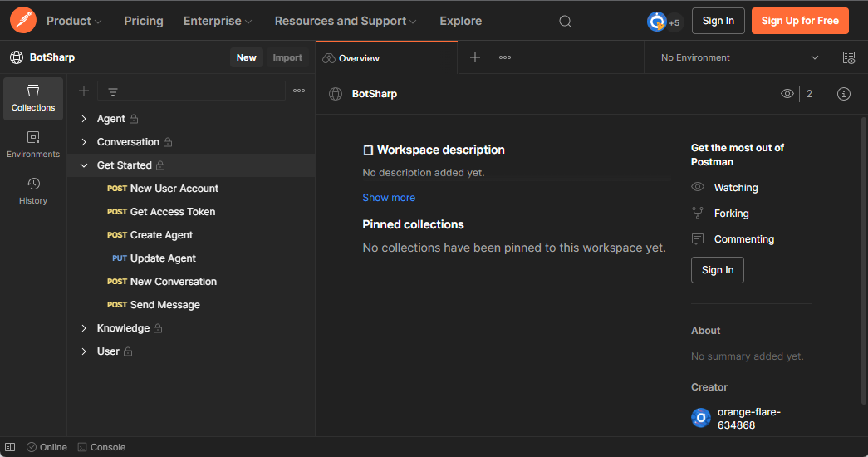The height and width of the screenshot is (457, 868).
Task: Click the watcher count 2
Action: point(809,94)
